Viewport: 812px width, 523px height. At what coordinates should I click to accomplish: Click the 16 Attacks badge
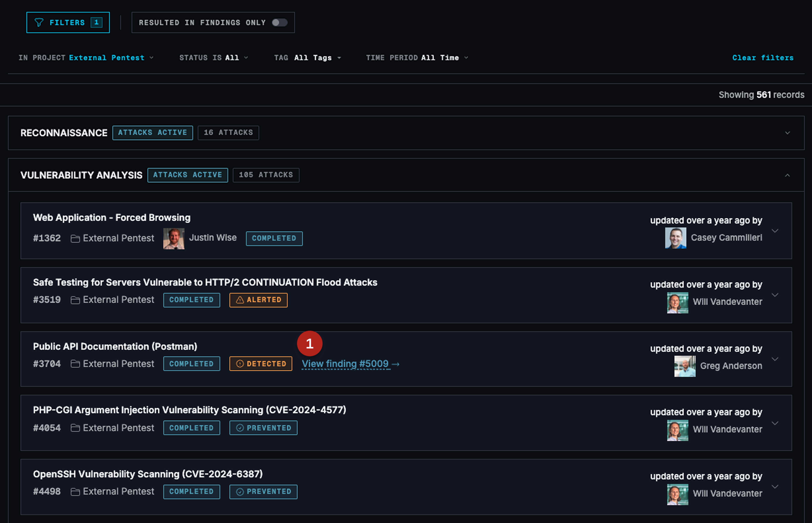coord(229,133)
